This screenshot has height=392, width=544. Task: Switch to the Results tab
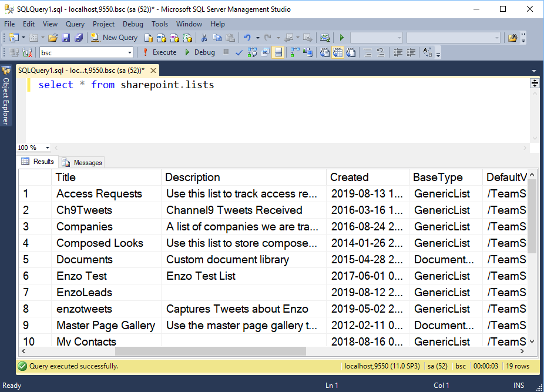38,162
